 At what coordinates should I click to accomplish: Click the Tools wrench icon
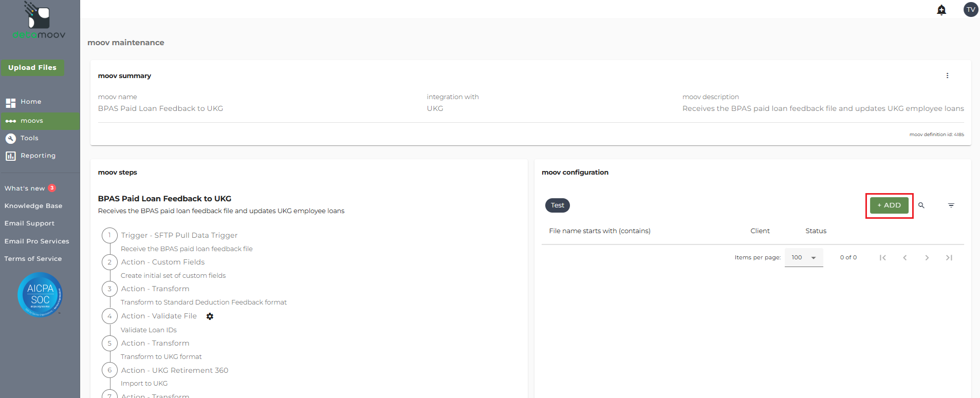(11, 139)
